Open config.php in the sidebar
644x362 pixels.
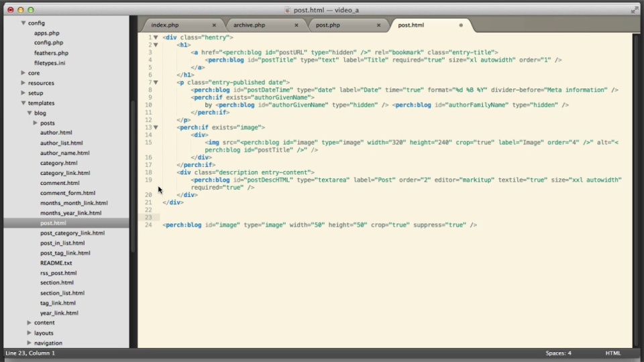[48, 43]
